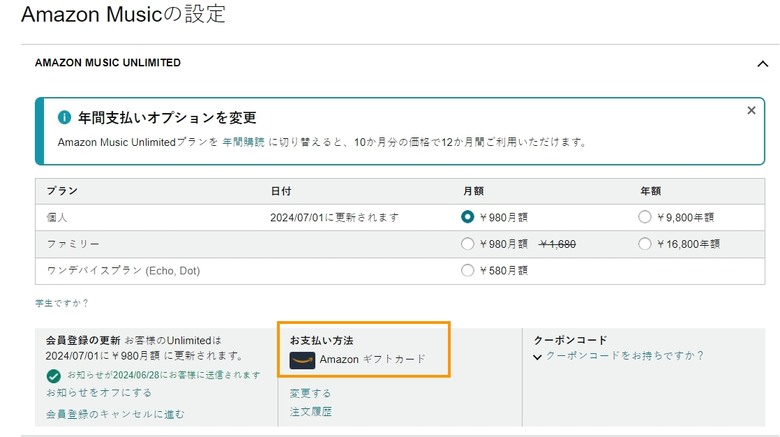Click 会員登録のキャンセルに進む link
The height and width of the screenshot is (437, 780).
pos(115,414)
